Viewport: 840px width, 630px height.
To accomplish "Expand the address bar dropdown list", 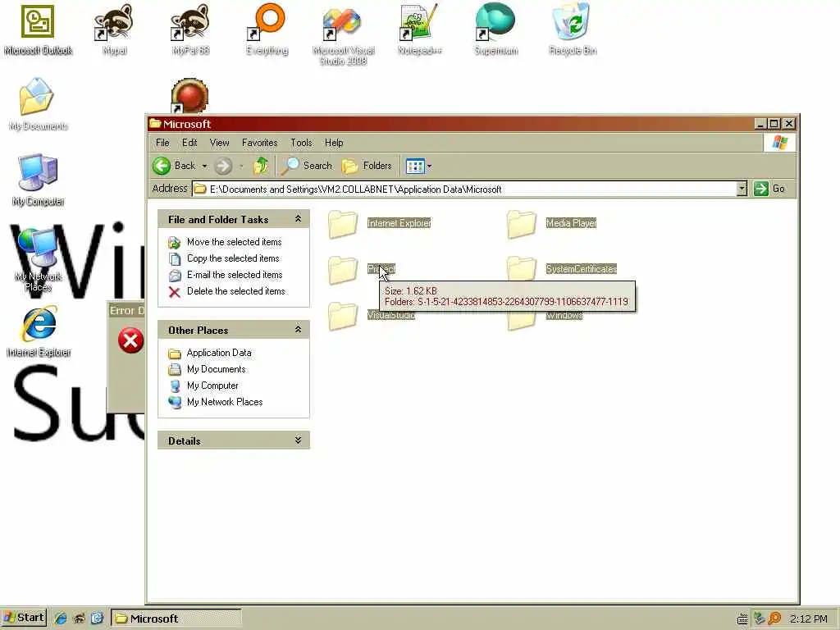I will 742,189.
